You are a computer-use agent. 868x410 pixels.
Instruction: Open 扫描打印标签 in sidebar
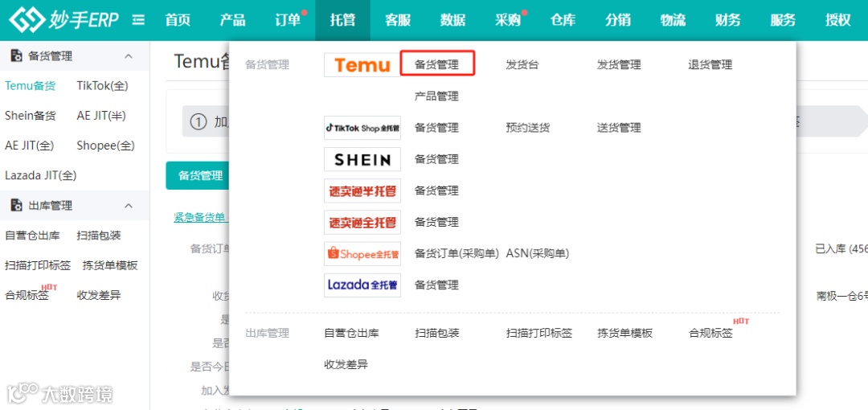coord(38,265)
